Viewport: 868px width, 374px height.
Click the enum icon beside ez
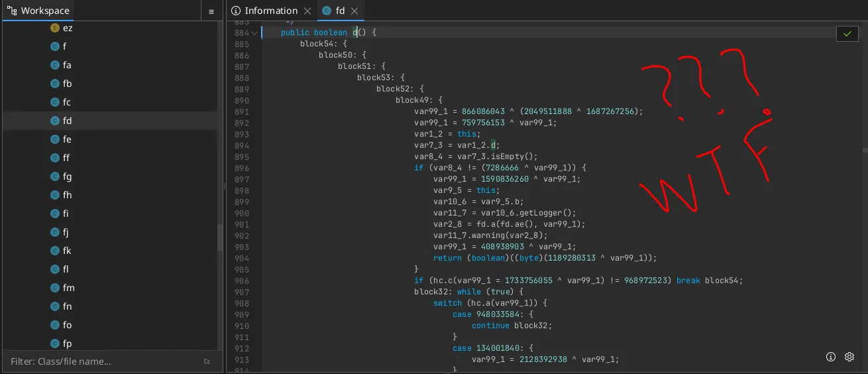tap(55, 28)
